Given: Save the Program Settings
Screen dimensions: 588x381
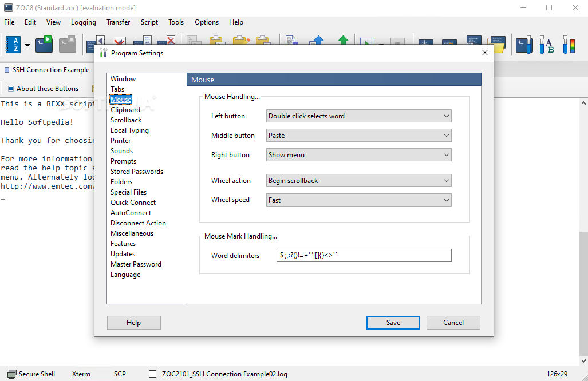Looking at the screenshot, I should pyautogui.click(x=393, y=323).
